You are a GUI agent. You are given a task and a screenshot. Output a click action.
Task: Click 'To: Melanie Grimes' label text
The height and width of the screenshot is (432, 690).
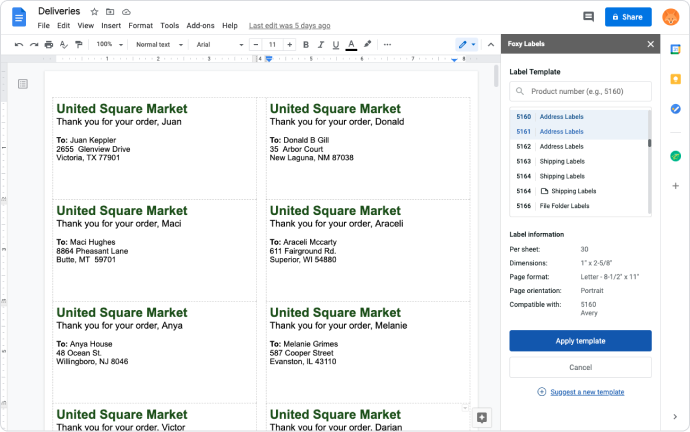304,344
